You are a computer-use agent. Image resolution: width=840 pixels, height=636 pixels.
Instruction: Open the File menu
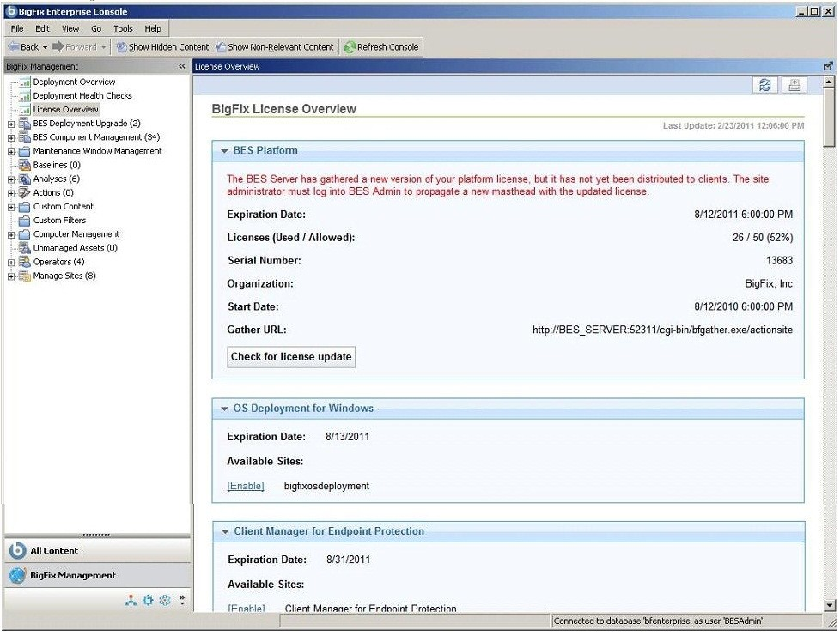[17, 29]
